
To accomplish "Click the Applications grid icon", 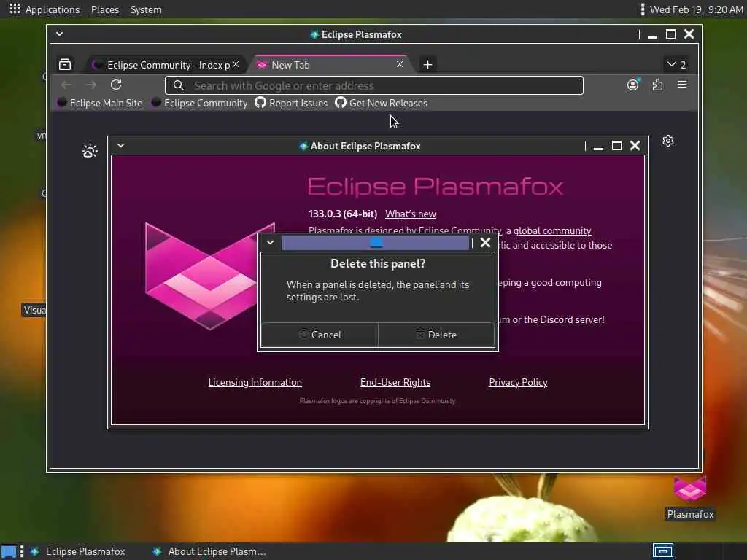I will click(15, 9).
